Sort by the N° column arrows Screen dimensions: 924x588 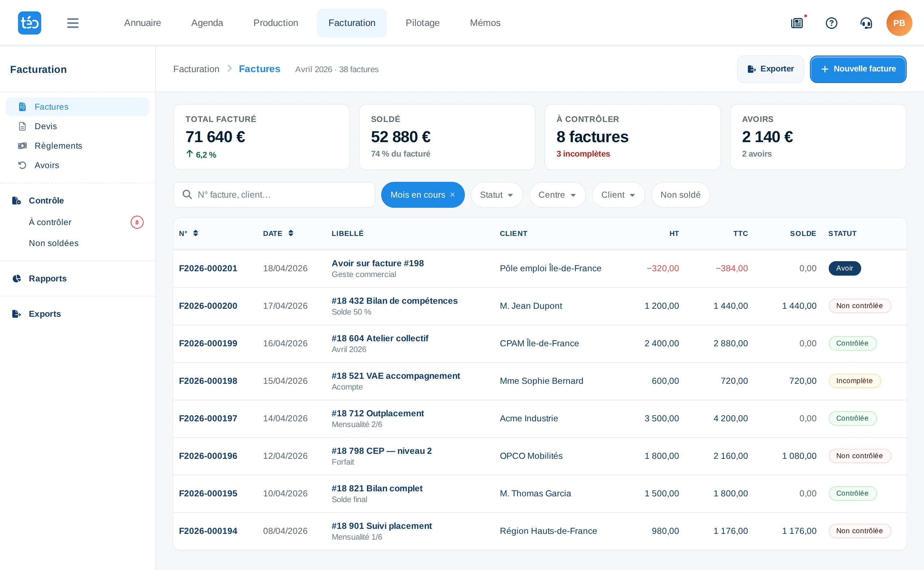pyautogui.click(x=195, y=233)
